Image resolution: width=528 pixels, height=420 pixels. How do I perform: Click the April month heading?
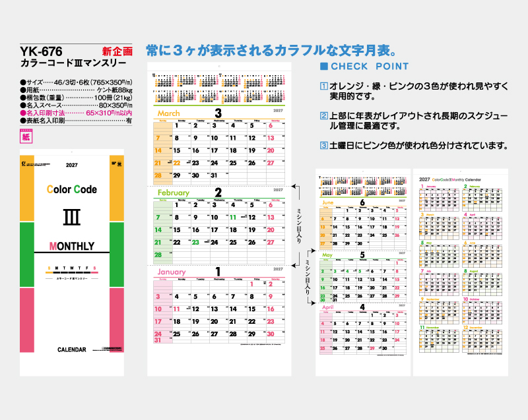327,307
